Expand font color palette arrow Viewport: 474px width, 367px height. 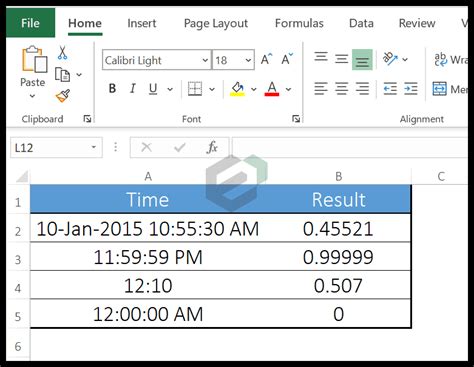(x=289, y=89)
